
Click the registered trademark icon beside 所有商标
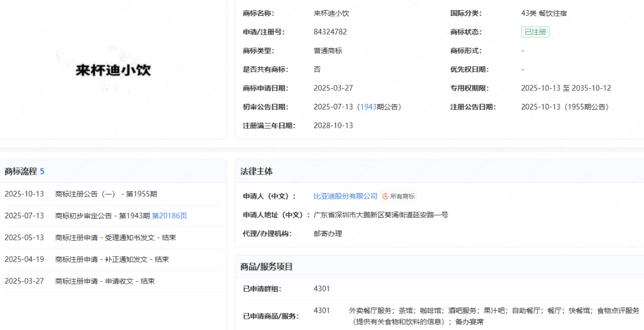[385, 196]
